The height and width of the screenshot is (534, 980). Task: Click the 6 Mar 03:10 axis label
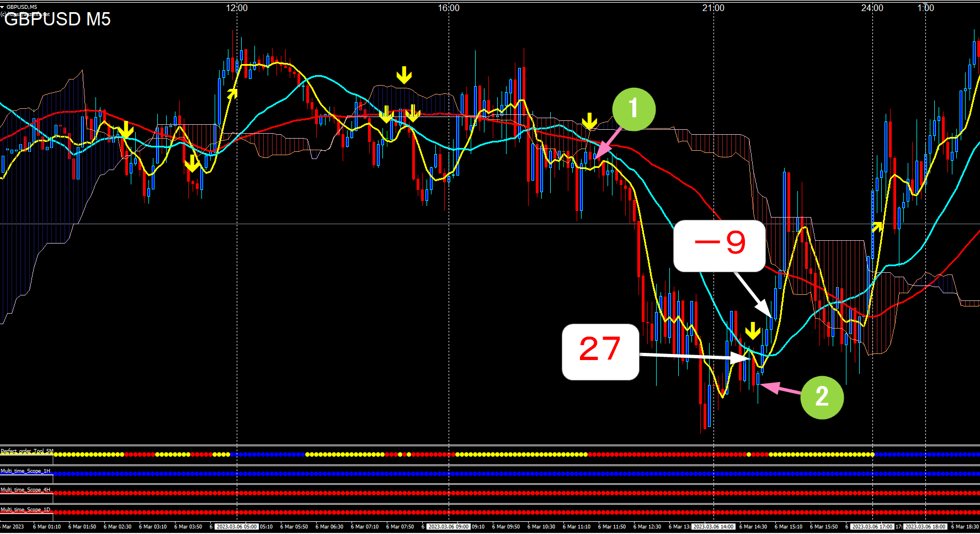click(x=153, y=527)
